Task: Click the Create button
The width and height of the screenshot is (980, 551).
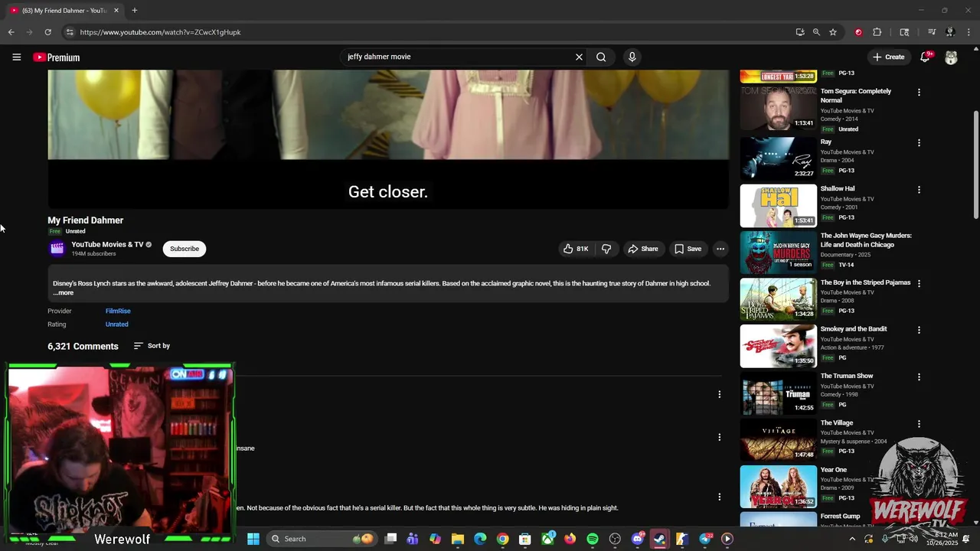Action: pyautogui.click(x=888, y=57)
